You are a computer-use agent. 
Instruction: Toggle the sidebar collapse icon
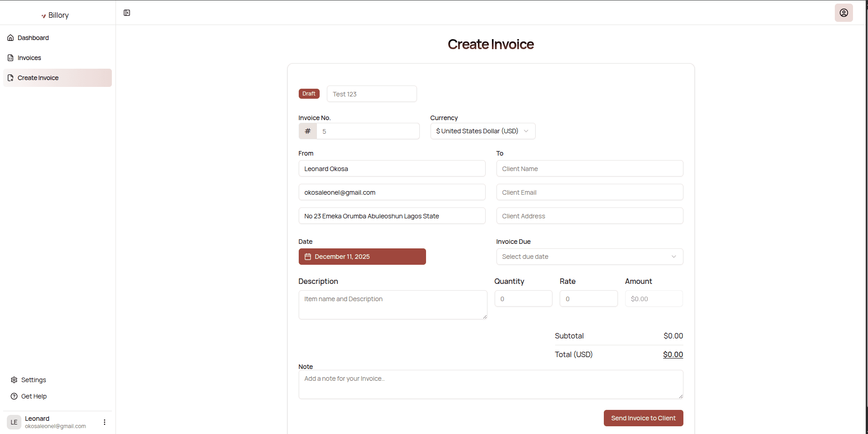(127, 13)
